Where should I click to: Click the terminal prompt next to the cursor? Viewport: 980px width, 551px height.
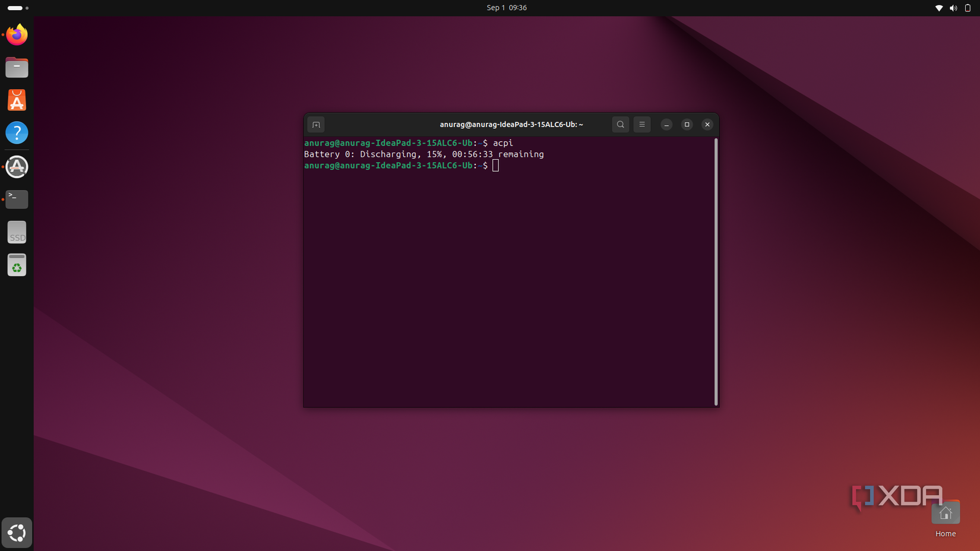[495, 166]
